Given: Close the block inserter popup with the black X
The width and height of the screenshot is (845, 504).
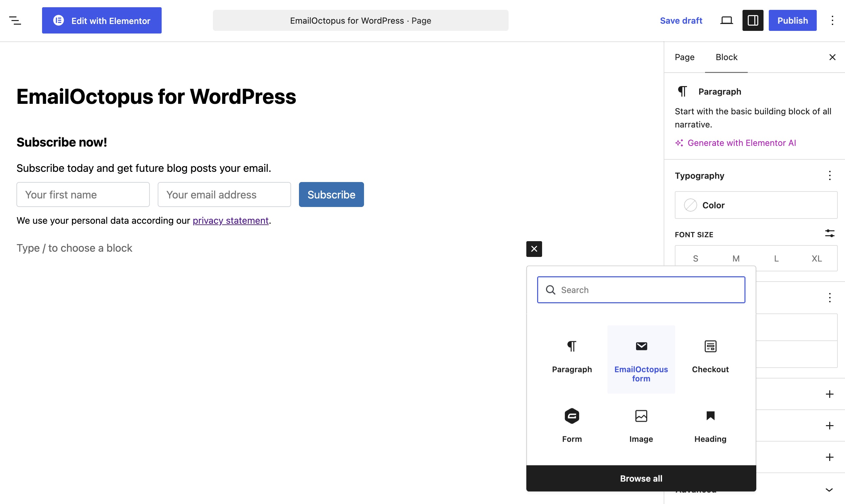Looking at the screenshot, I should pos(534,249).
